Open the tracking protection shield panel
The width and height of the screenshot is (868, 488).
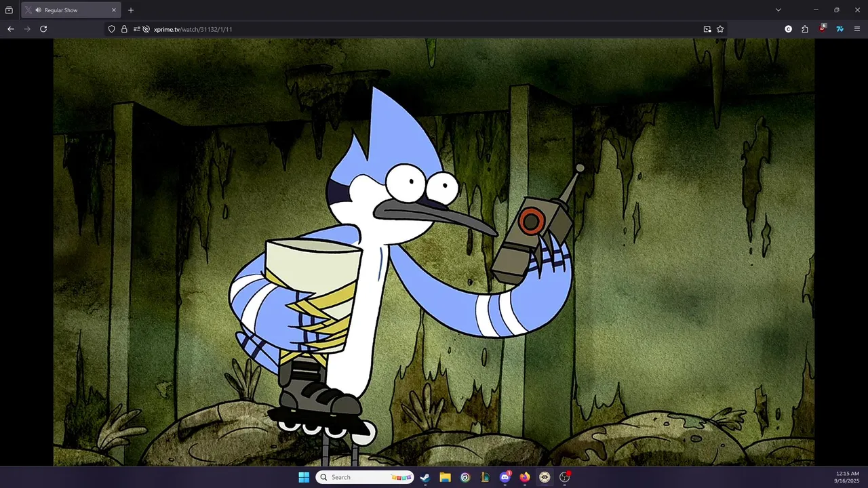(x=112, y=29)
